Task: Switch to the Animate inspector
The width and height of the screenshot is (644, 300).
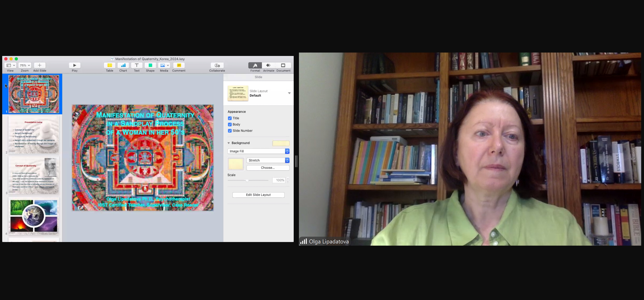Action: 269,65
